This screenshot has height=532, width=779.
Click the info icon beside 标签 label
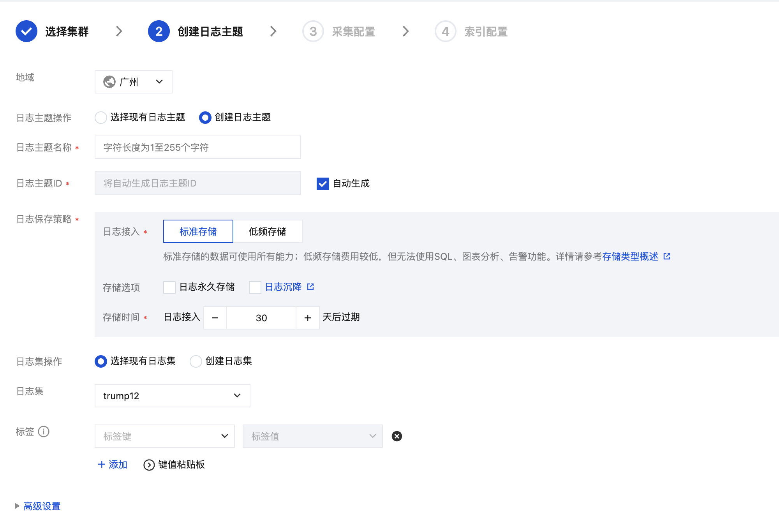[x=44, y=432]
